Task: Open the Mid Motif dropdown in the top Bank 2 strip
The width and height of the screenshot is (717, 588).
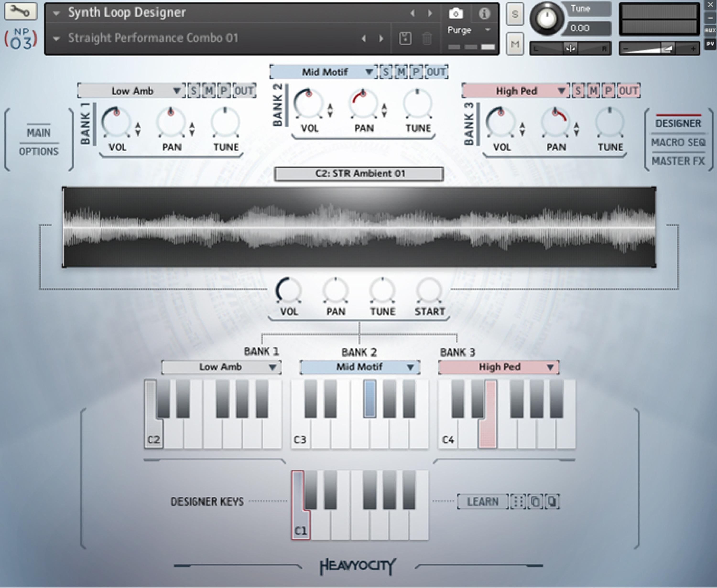Action: coord(324,72)
